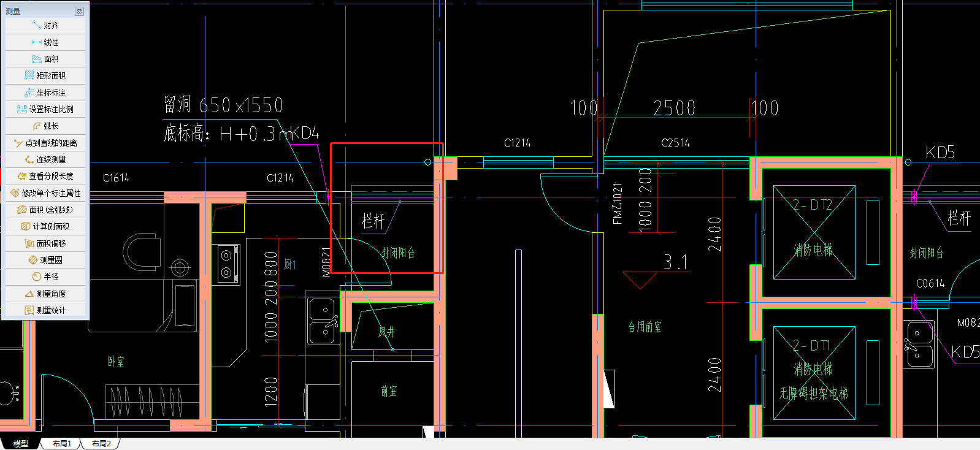Choose the 矩形面积 rectangle area tool

pos(45,75)
